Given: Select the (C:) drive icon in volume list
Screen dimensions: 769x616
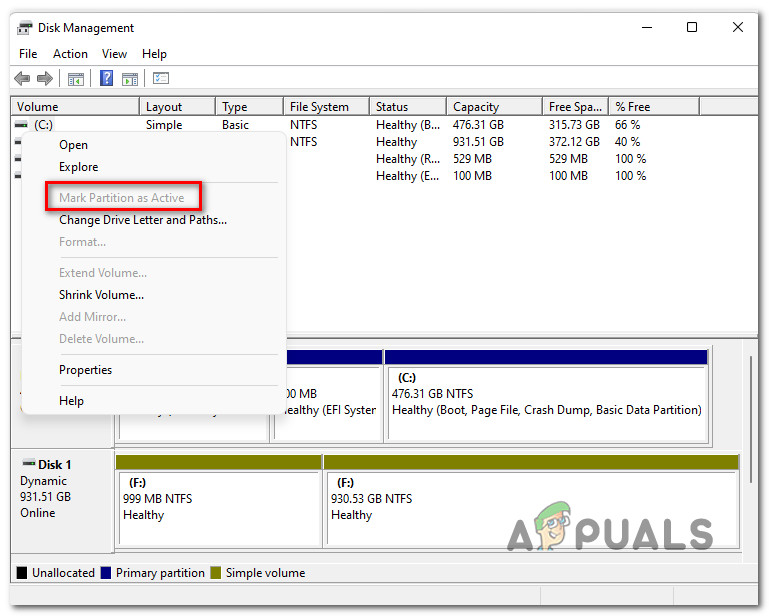Looking at the screenshot, I should click(x=21, y=125).
